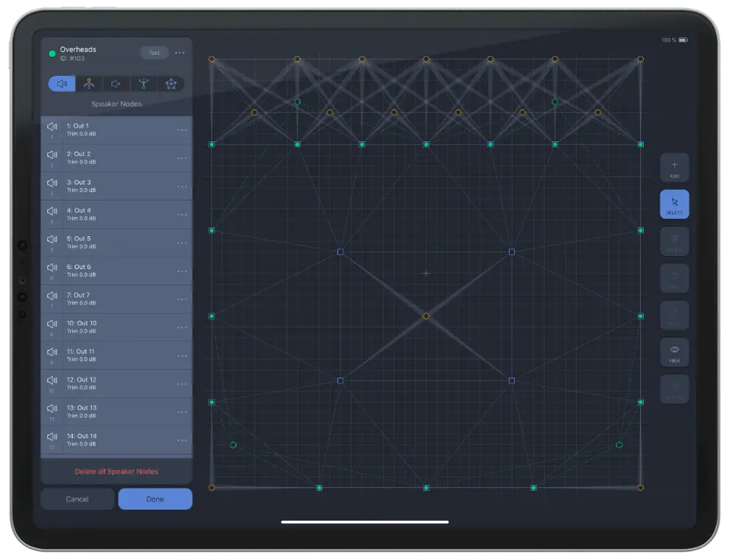729x560 pixels.
Task: Activate the Add tool on the right toolbar
Action: tap(674, 167)
